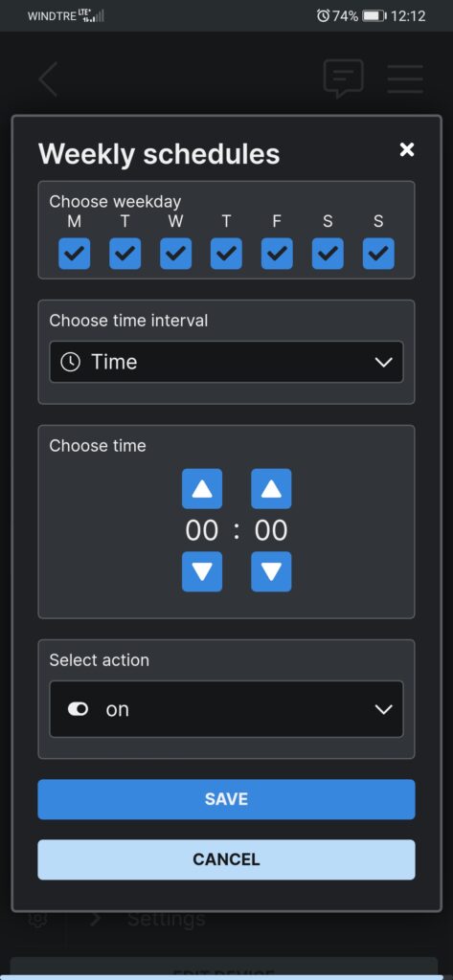Uncheck the Wednesday checkbox

(x=176, y=254)
